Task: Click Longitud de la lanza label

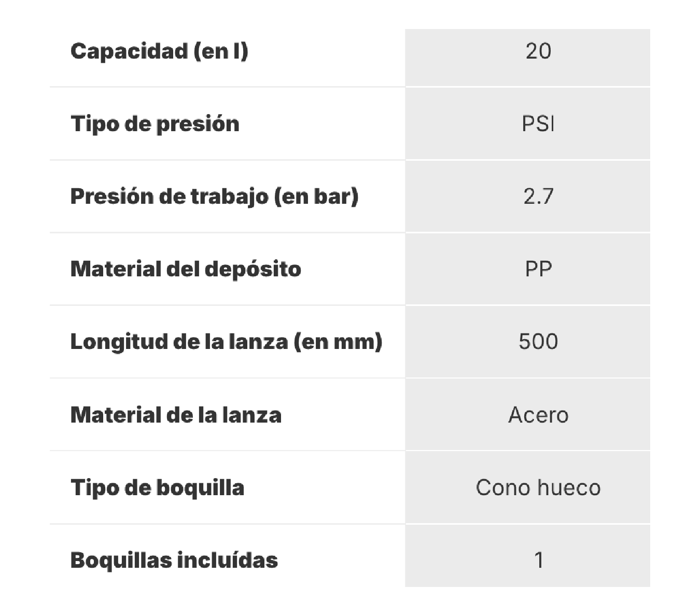Action: 226,342
